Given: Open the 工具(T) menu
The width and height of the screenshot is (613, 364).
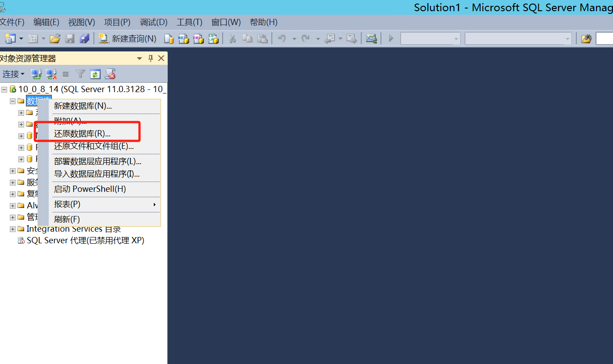Looking at the screenshot, I should tap(189, 22).
